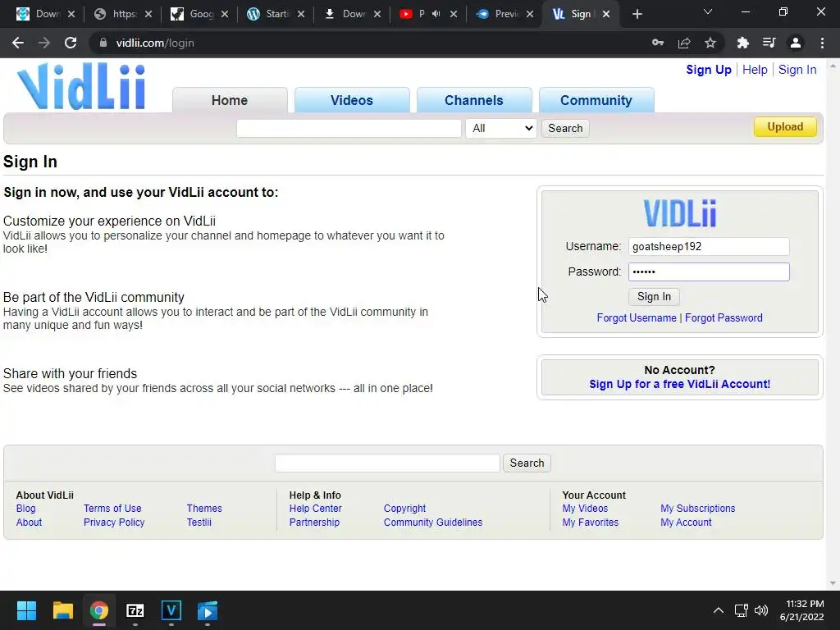Reload the page with refresh icon
The width and height of the screenshot is (840, 630).
pyautogui.click(x=71, y=43)
